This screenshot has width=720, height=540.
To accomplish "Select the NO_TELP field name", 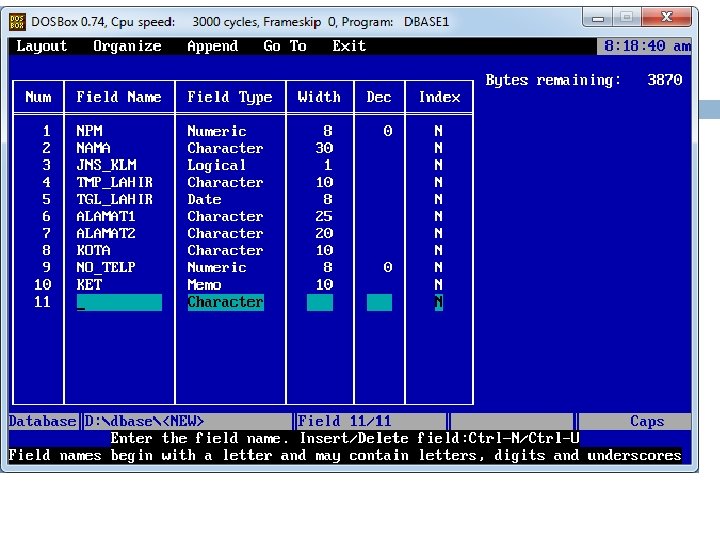I will 106,267.
